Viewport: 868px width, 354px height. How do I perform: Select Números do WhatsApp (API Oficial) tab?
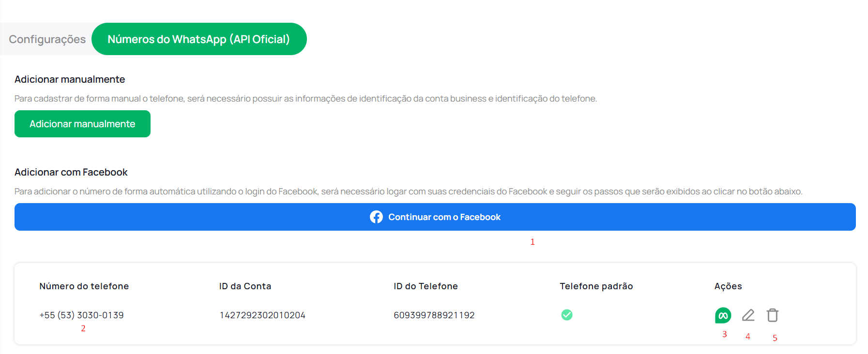coord(198,39)
